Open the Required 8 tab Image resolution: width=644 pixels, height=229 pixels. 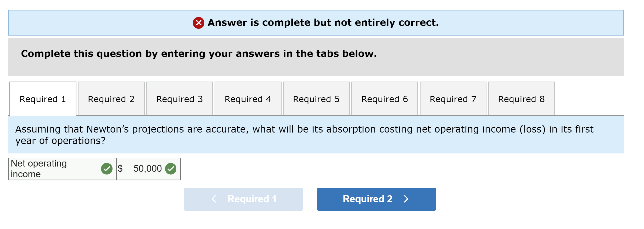tap(521, 99)
